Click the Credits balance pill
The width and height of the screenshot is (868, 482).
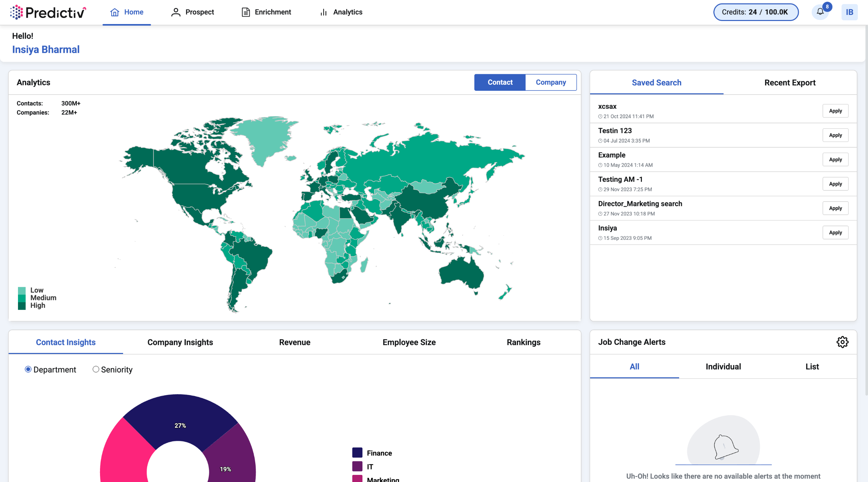point(756,12)
